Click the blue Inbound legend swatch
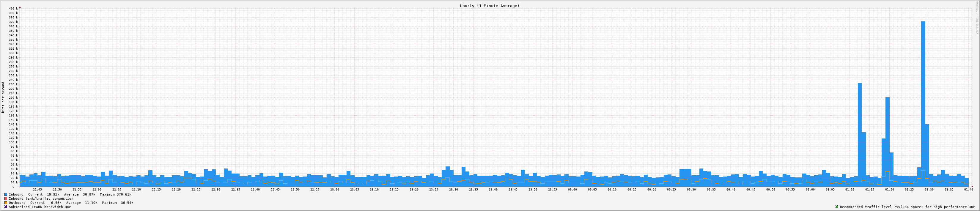Viewport: 980px width, 211px height. click(6, 194)
